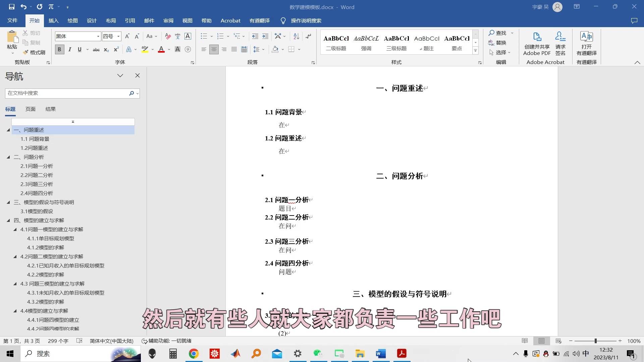
Task: Switch to 页面 tab in navigation pane
Action: [30, 109]
